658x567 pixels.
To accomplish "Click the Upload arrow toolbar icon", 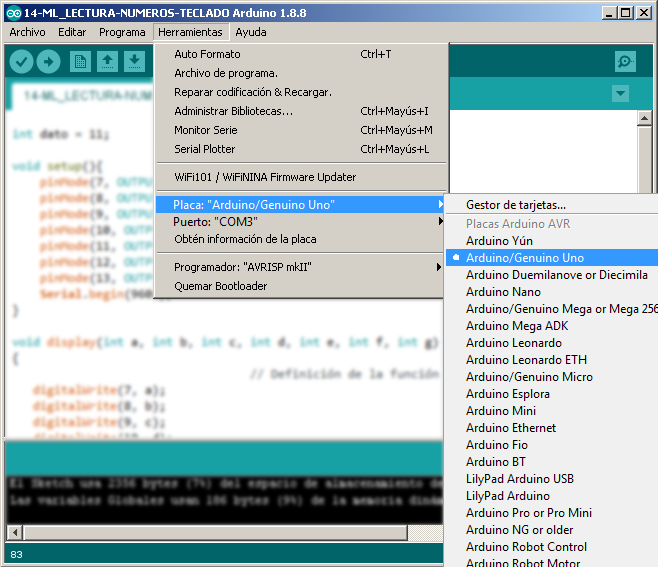I will tap(49, 62).
